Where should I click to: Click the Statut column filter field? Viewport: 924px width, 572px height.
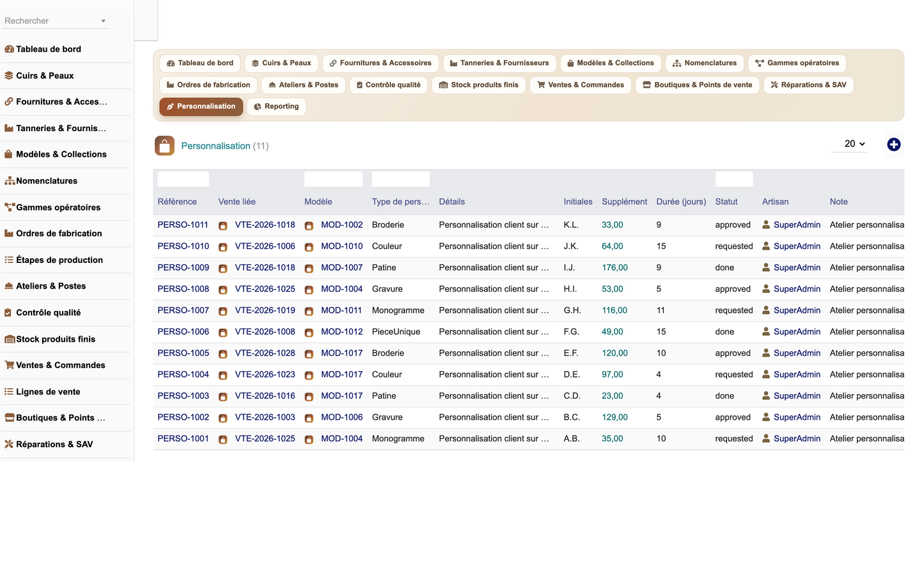click(x=733, y=179)
